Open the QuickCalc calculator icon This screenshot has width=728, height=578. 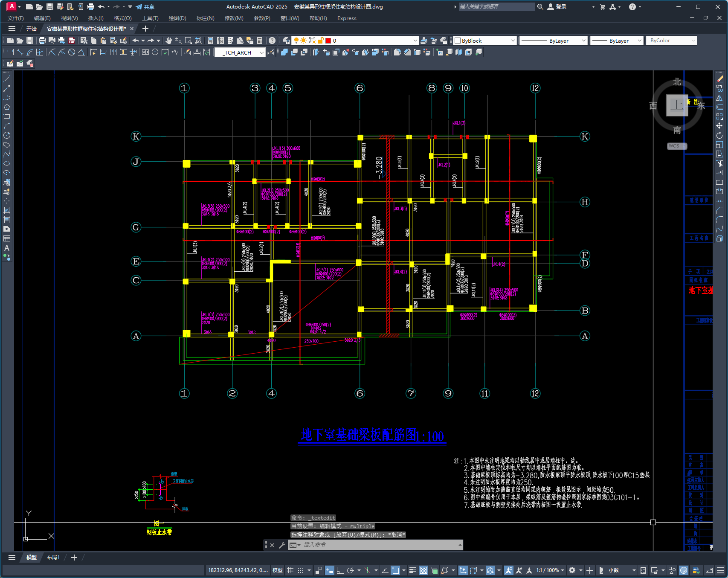point(260,41)
